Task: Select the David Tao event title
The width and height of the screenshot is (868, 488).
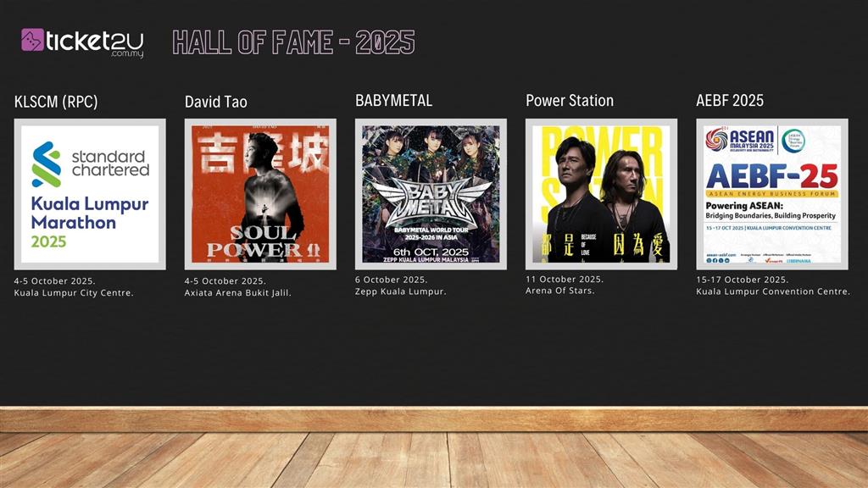Action: (216, 102)
